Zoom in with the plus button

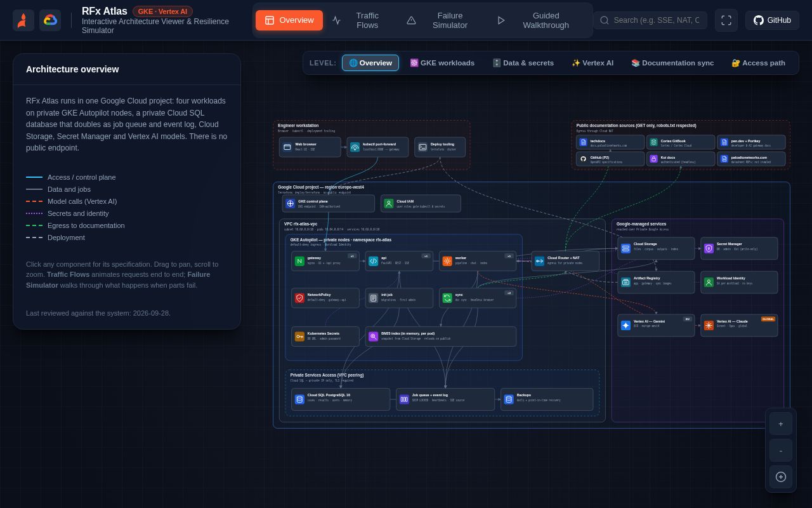(x=781, y=424)
